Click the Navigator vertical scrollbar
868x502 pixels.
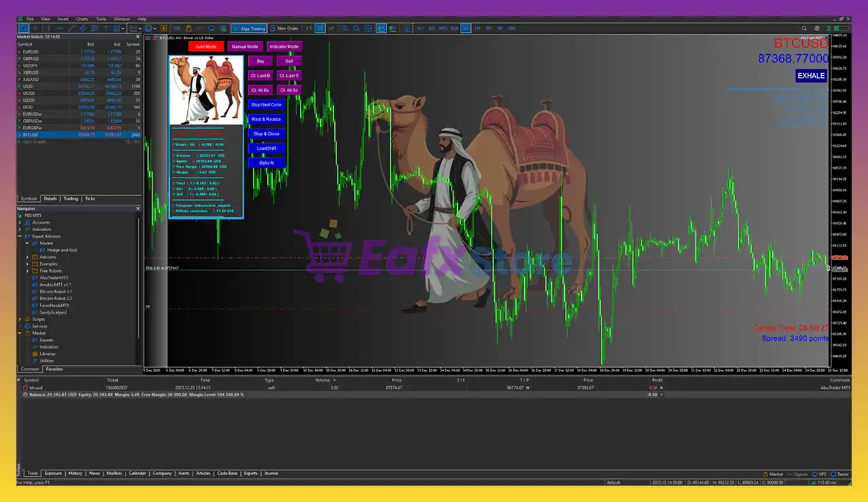point(139,285)
